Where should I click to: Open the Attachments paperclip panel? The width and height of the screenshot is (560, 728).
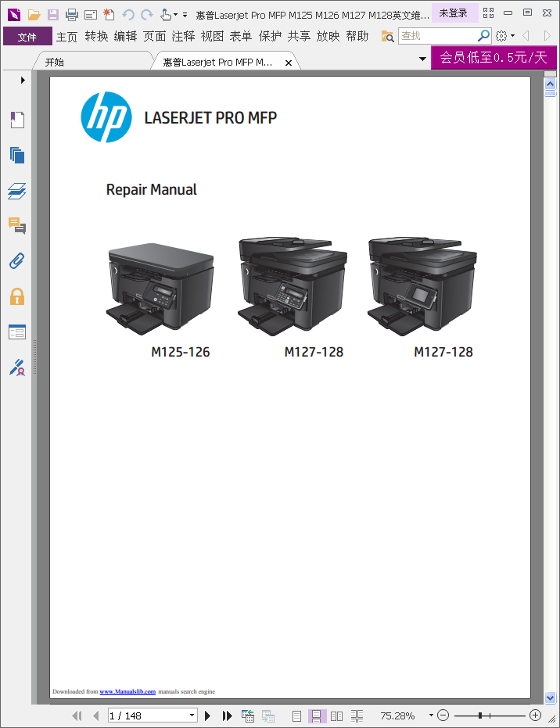(17, 261)
